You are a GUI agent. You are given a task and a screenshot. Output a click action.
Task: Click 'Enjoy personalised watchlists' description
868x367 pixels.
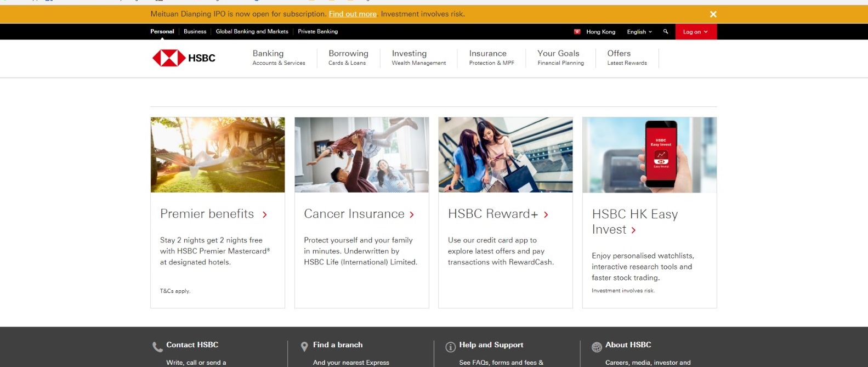tap(643, 267)
